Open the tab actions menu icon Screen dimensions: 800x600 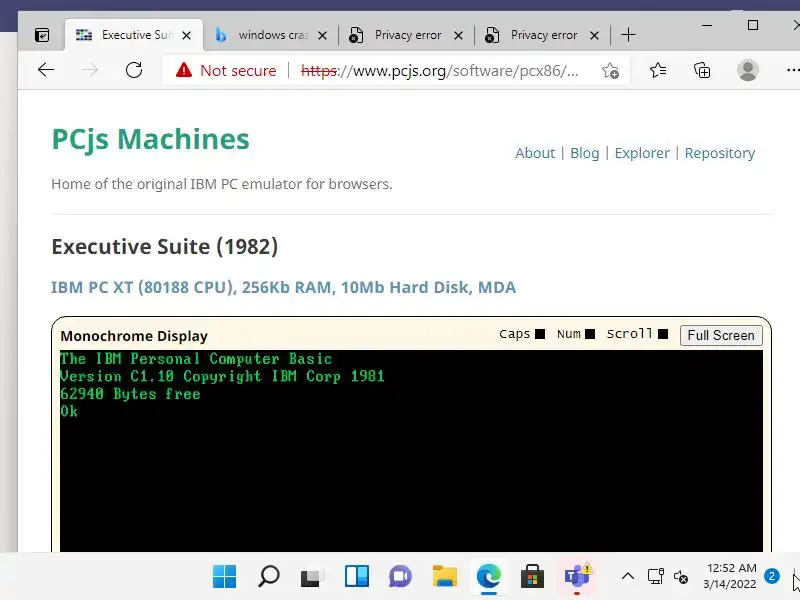click(x=42, y=35)
